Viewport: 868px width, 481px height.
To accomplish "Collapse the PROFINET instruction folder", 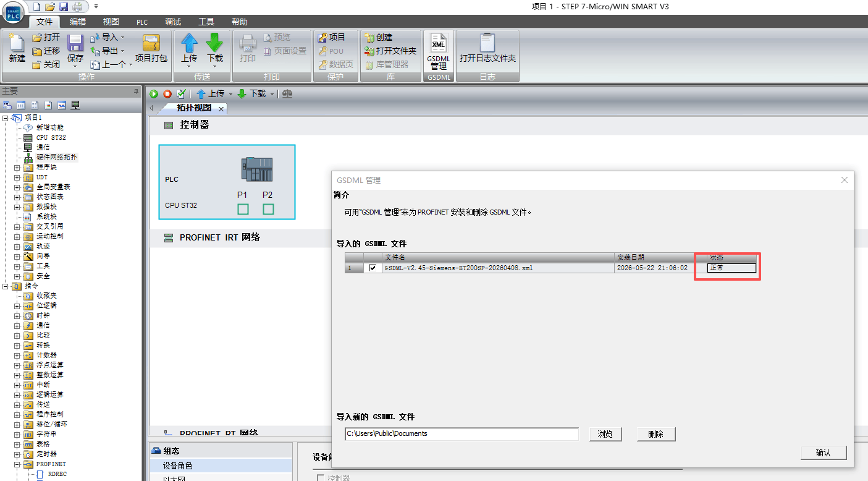I will pos(17,464).
